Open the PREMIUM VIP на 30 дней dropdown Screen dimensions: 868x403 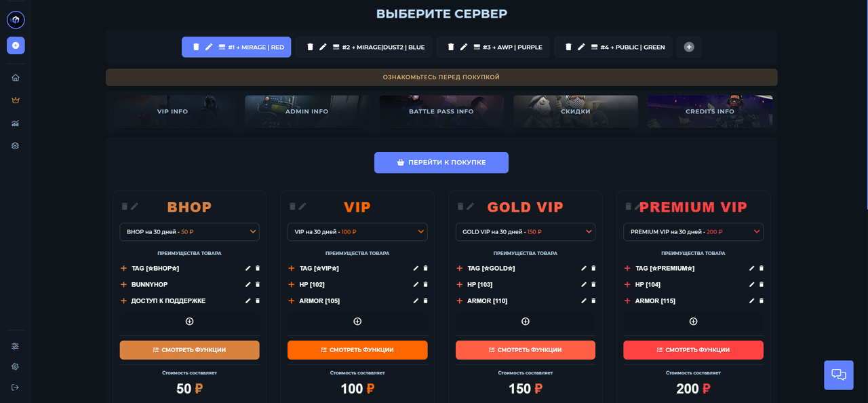point(693,232)
